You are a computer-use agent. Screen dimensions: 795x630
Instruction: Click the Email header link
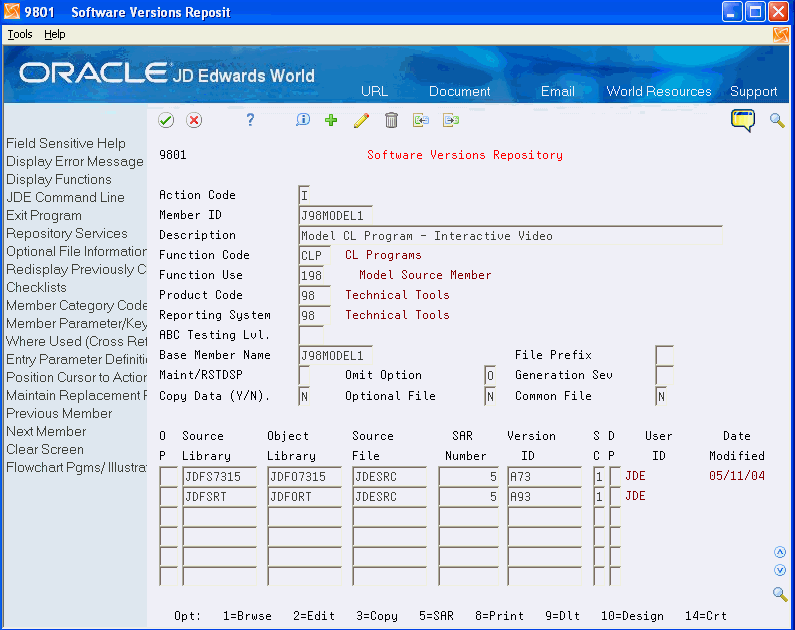pyautogui.click(x=558, y=91)
